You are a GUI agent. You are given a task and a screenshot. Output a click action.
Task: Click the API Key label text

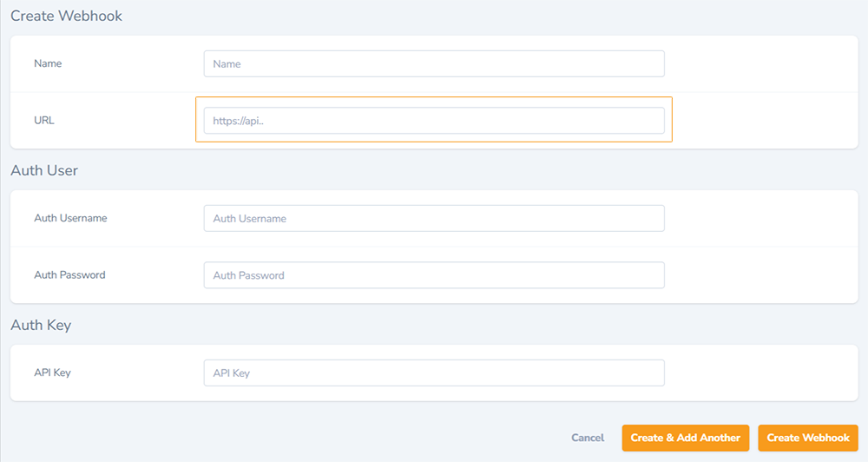tap(52, 373)
